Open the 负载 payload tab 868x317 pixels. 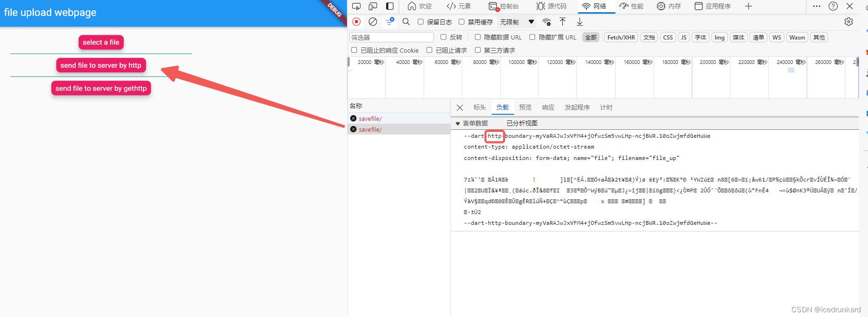[x=503, y=108]
